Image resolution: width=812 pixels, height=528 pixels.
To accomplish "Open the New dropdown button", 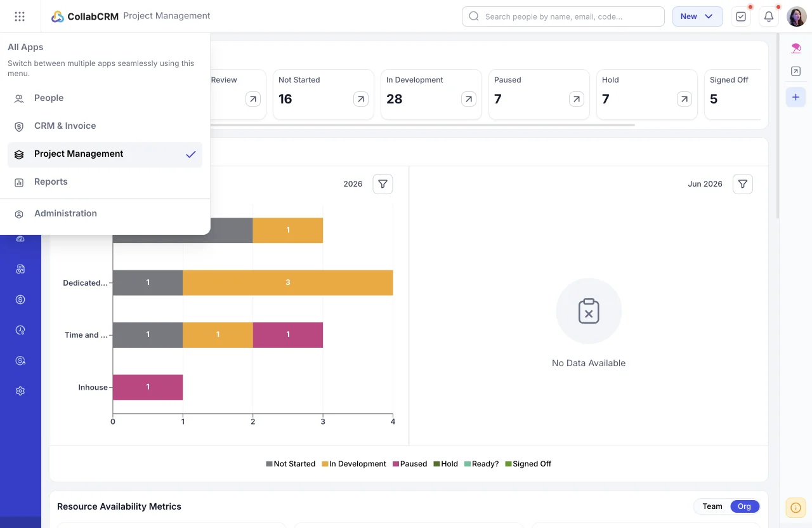I will point(697,16).
